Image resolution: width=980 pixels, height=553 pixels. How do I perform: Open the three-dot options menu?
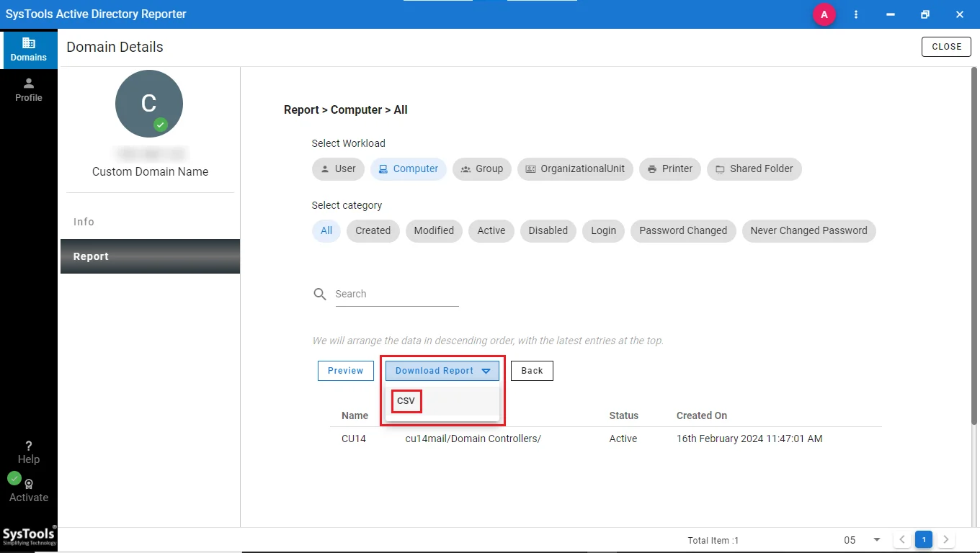(x=856, y=14)
